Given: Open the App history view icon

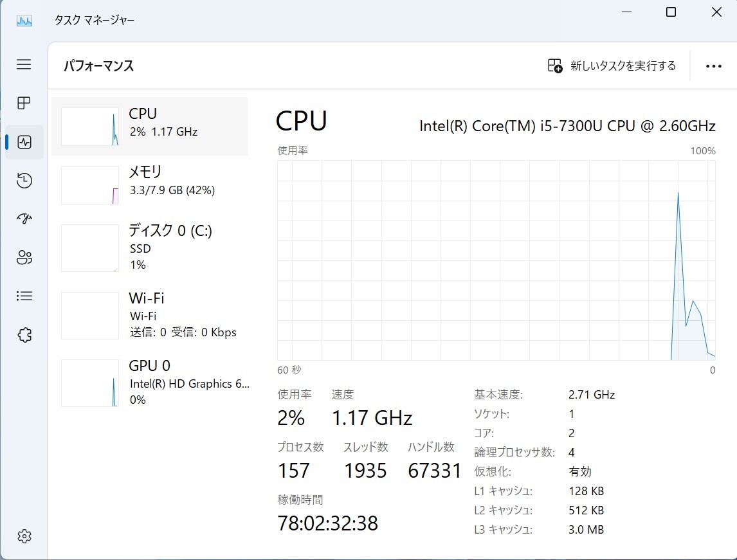Looking at the screenshot, I should pyautogui.click(x=24, y=180).
